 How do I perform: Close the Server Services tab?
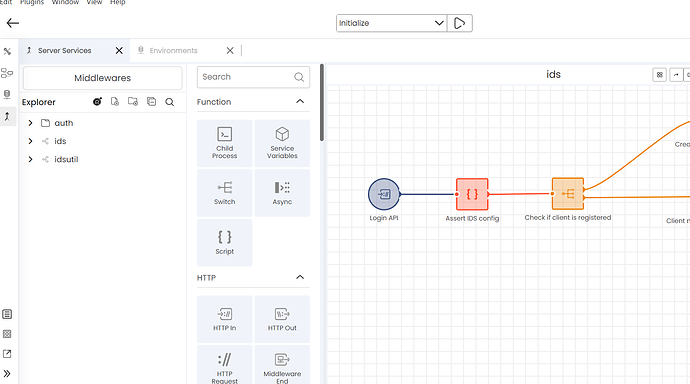(x=119, y=51)
